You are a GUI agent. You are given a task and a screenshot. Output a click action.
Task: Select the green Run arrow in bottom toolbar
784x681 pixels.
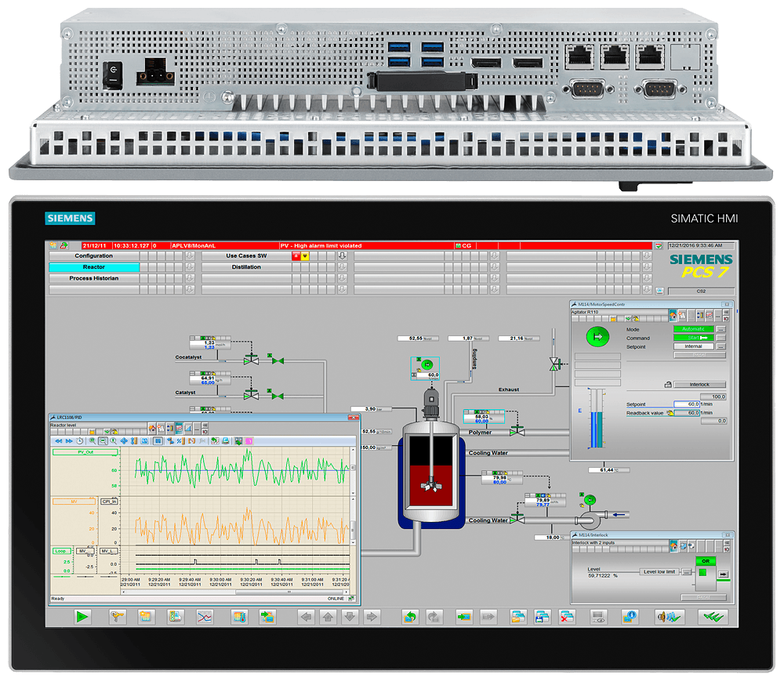[81, 616]
